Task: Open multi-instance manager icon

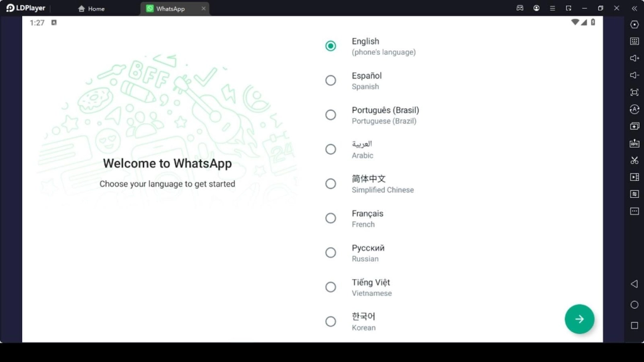Action: (x=634, y=126)
